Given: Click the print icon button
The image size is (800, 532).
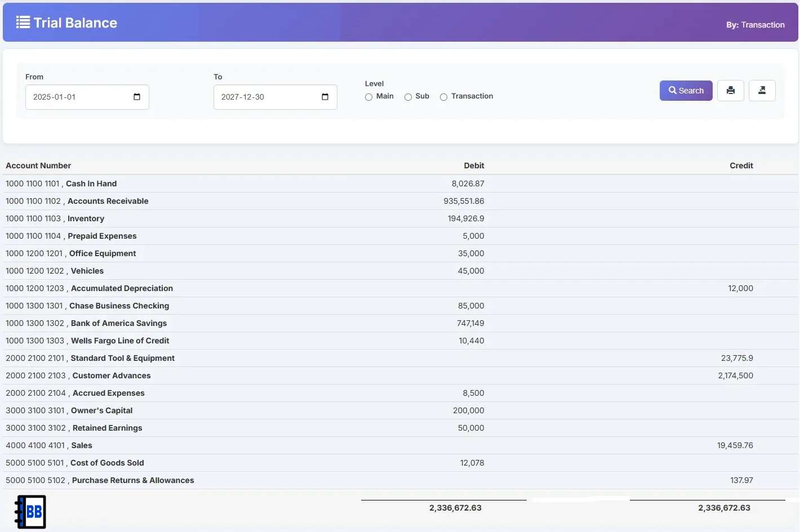Looking at the screenshot, I should (x=730, y=91).
